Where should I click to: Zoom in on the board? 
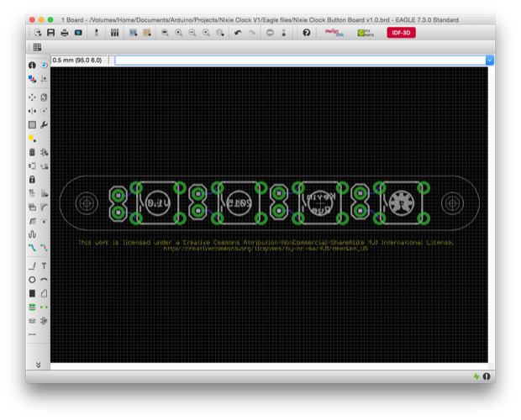[178, 33]
